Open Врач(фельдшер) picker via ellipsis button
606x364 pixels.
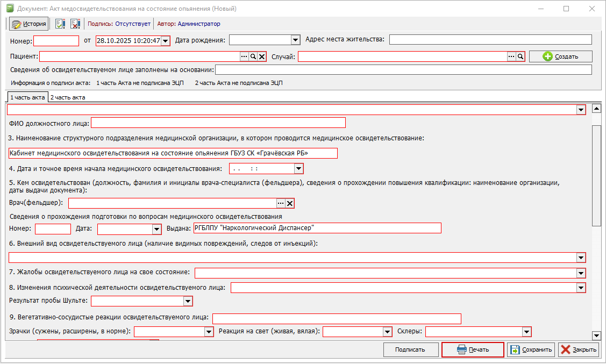[x=281, y=203]
